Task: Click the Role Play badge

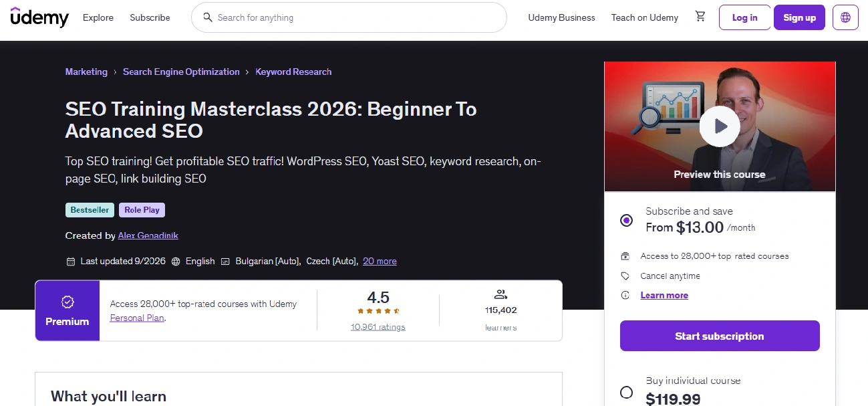Action: click(142, 210)
